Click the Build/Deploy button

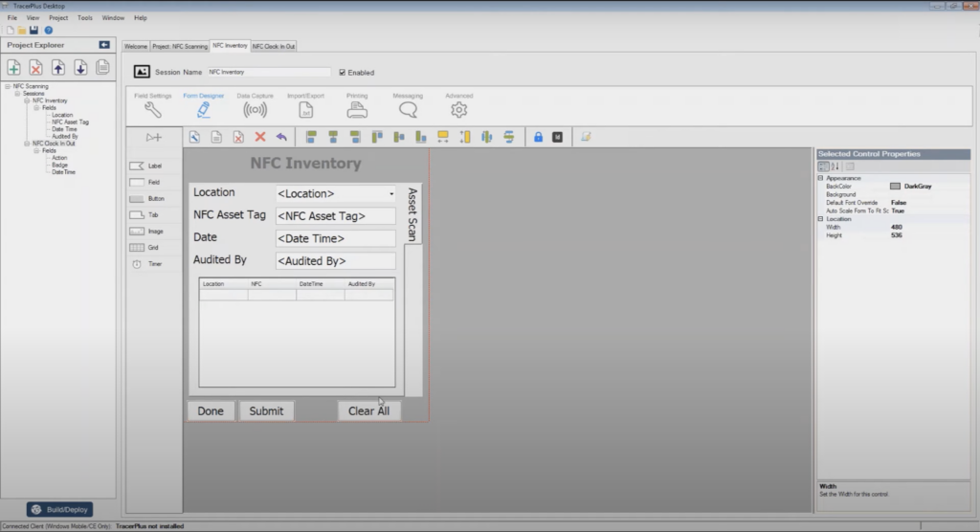coord(60,509)
